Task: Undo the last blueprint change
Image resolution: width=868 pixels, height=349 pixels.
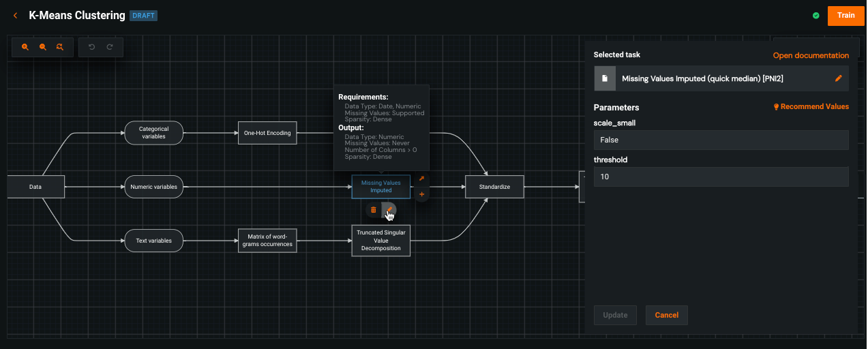Action: [x=91, y=47]
